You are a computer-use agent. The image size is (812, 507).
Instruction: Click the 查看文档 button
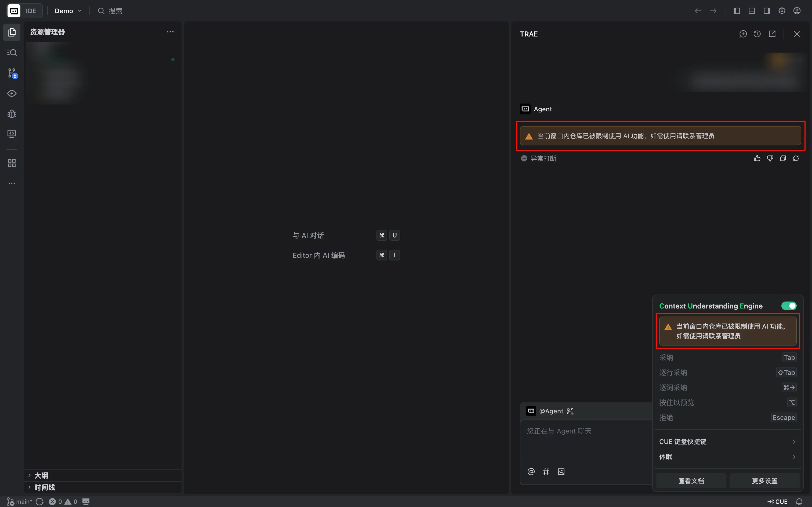pyautogui.click(x=691, y=481)
